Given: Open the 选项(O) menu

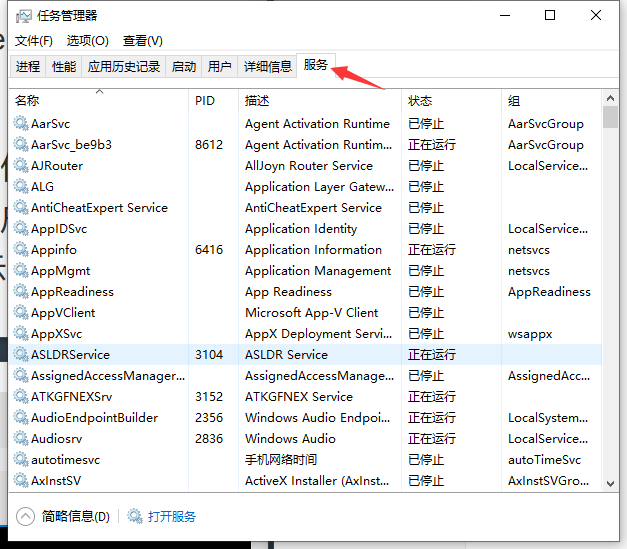Looking at the screenshot, I should [88, 41].
